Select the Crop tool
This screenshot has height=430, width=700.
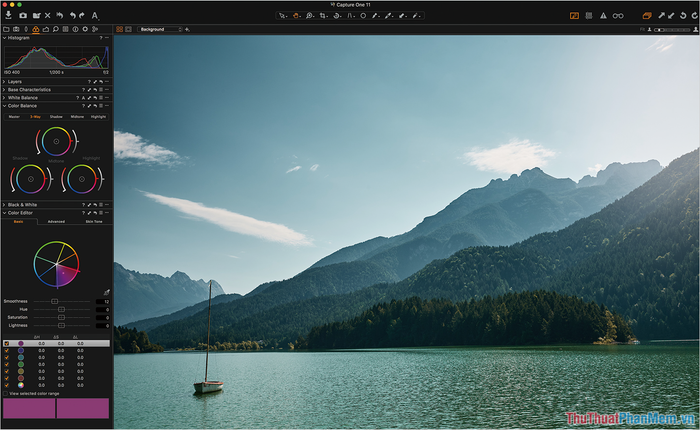pos(323,16)
